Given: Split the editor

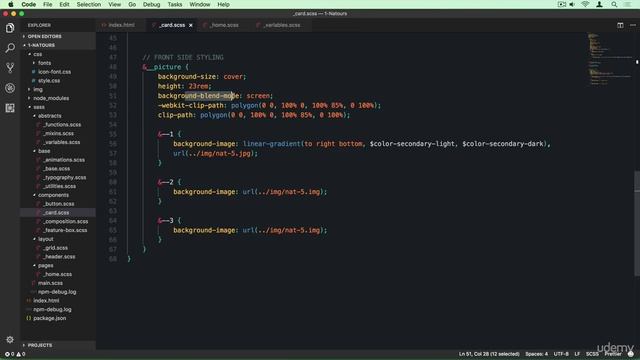Looking at the screenshot, I should coord(620,25).
